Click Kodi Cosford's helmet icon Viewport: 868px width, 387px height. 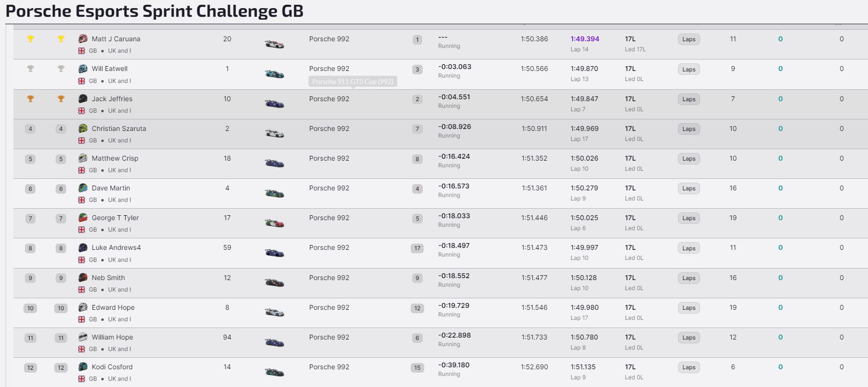(x=83, y=367)
